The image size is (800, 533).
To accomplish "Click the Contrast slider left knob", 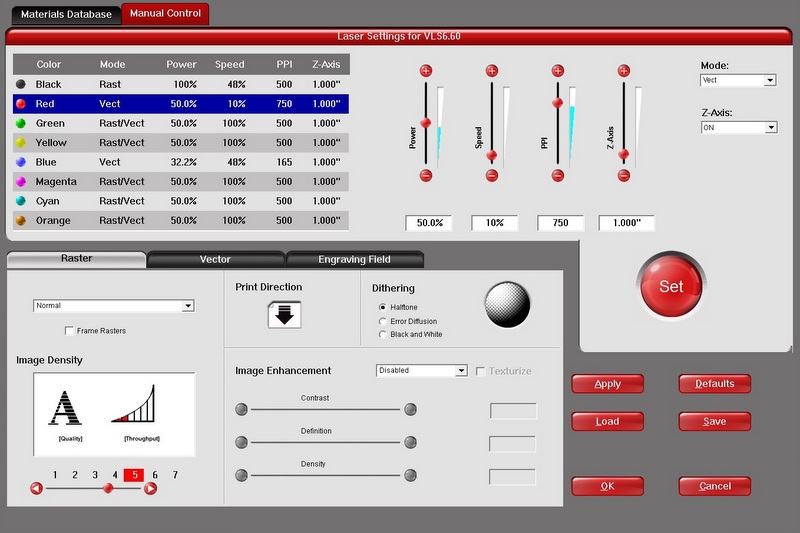I will 241,409.
